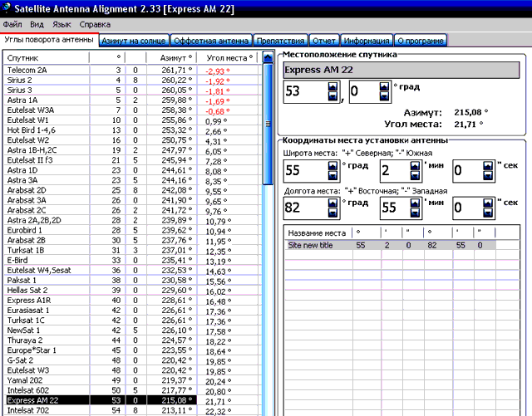Click the satellite list scrollbar thumb
532x416 pixels.
click(x=268, y=124)
